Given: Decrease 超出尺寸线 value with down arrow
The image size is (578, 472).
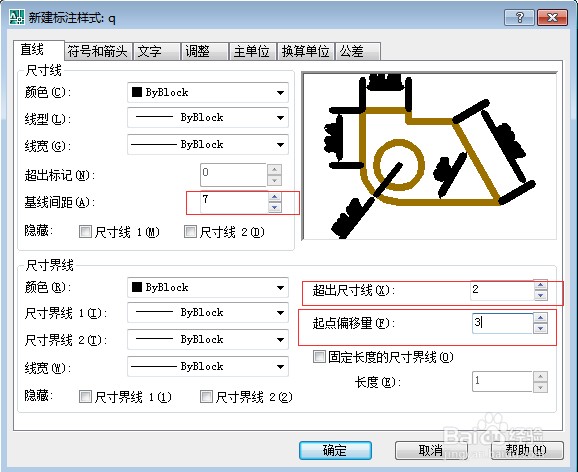Looking at the screenshot, I should [540, 295].
